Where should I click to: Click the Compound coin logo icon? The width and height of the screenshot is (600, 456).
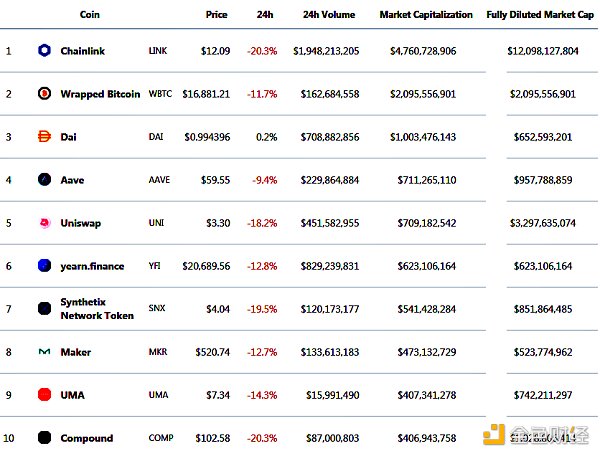[x=44, y=438]
